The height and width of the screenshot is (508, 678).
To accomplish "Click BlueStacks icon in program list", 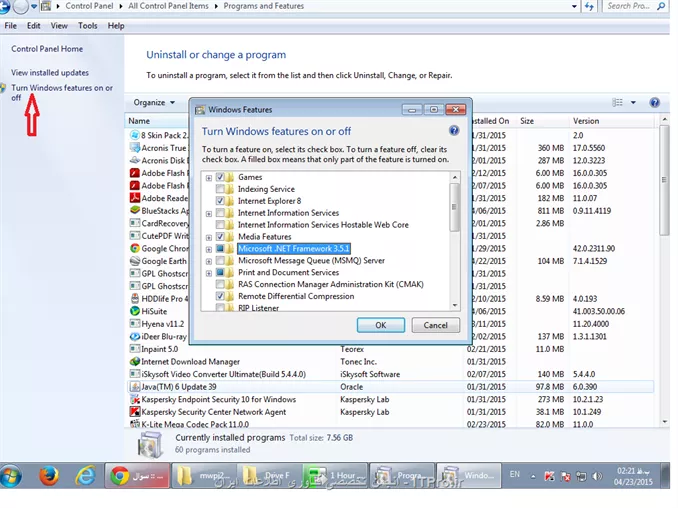I will (x=135, y=211).
